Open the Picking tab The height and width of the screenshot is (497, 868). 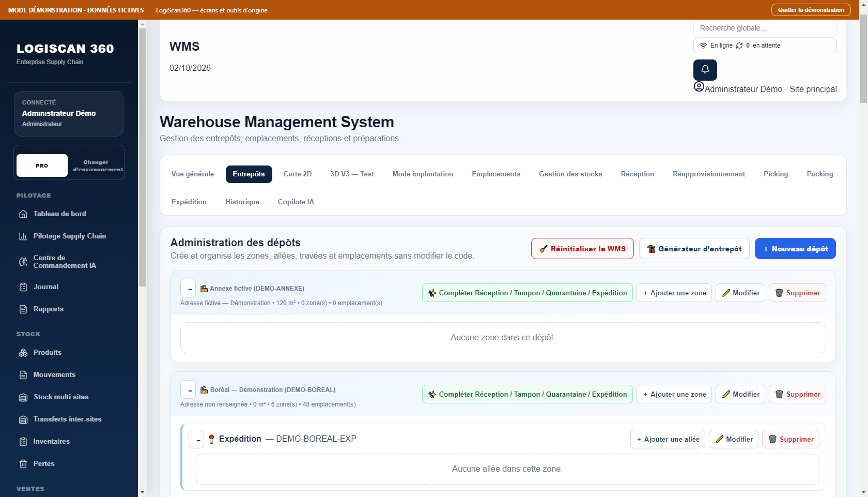pyautogui.click(x=776, y=174)
